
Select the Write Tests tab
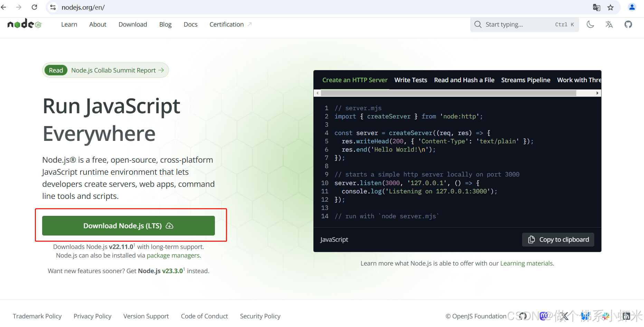tap(411, 80)
